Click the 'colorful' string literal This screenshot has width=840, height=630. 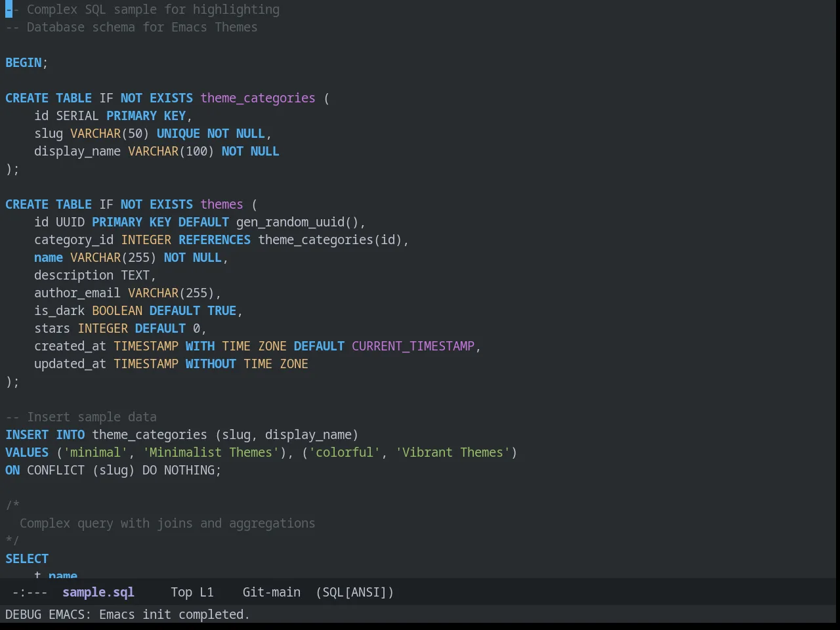pos(345,452)
